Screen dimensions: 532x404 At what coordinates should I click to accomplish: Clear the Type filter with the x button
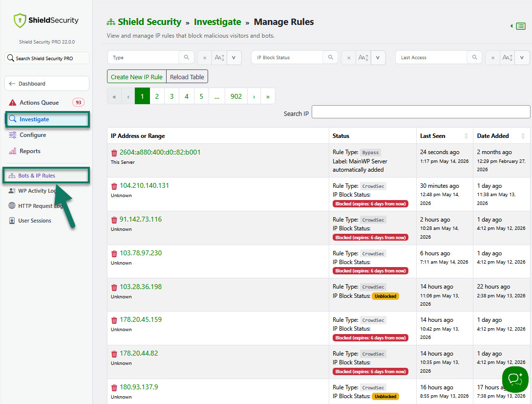tap(205, 58)
